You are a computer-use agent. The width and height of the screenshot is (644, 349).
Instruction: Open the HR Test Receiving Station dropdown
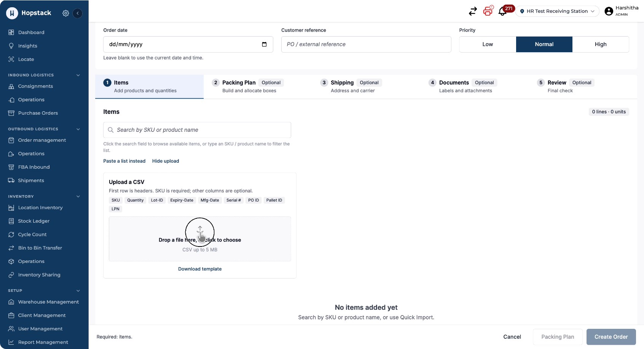click(557, 11)
